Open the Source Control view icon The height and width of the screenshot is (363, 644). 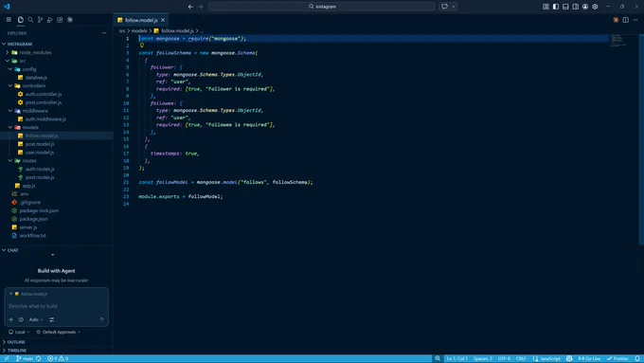click(x=40, y=19)
